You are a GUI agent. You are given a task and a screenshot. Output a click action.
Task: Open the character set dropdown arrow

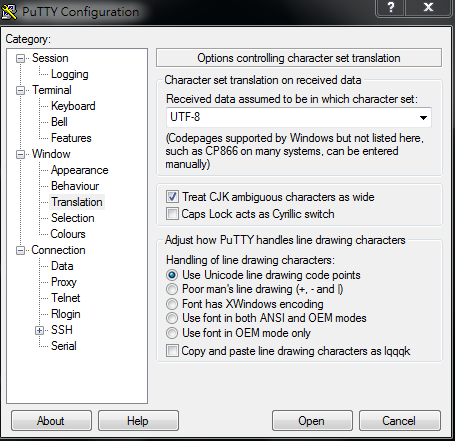click(423, 117)
